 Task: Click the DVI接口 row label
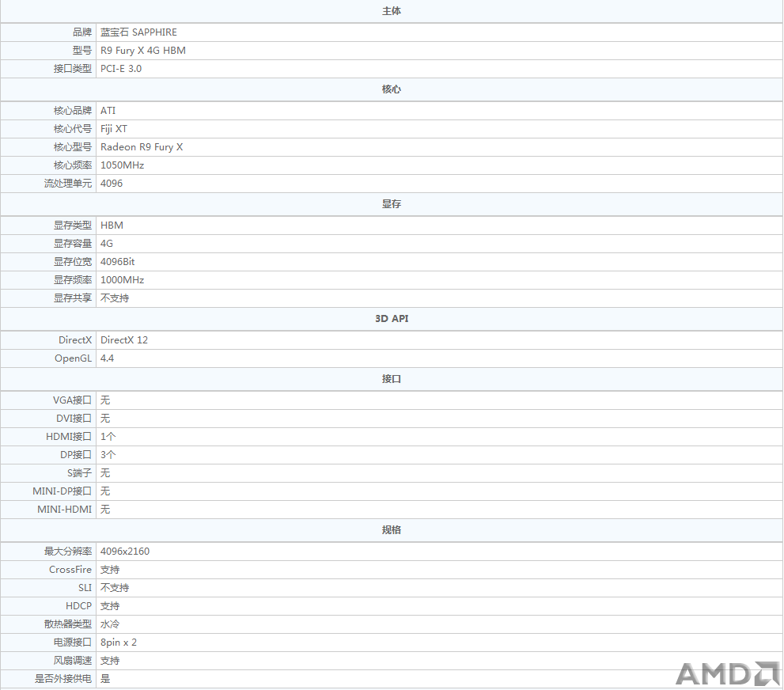pyautogui.click(x=74, y=419)
